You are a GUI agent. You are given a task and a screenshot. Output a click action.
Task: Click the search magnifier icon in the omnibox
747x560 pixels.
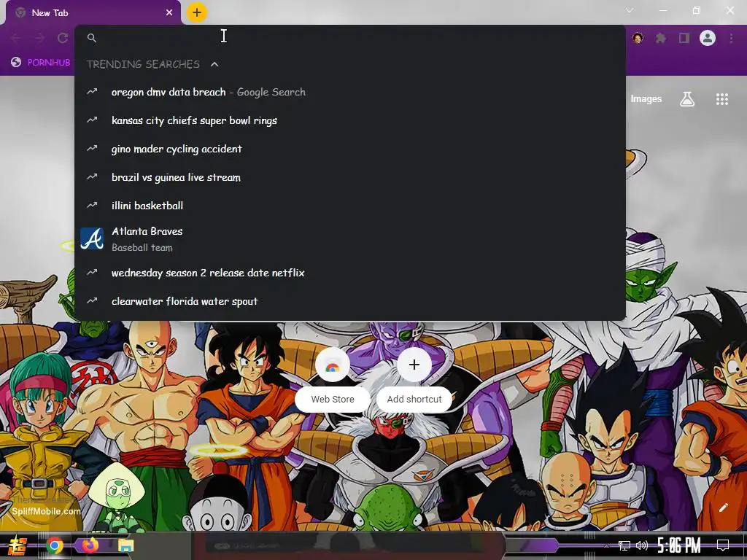[92, 38]
